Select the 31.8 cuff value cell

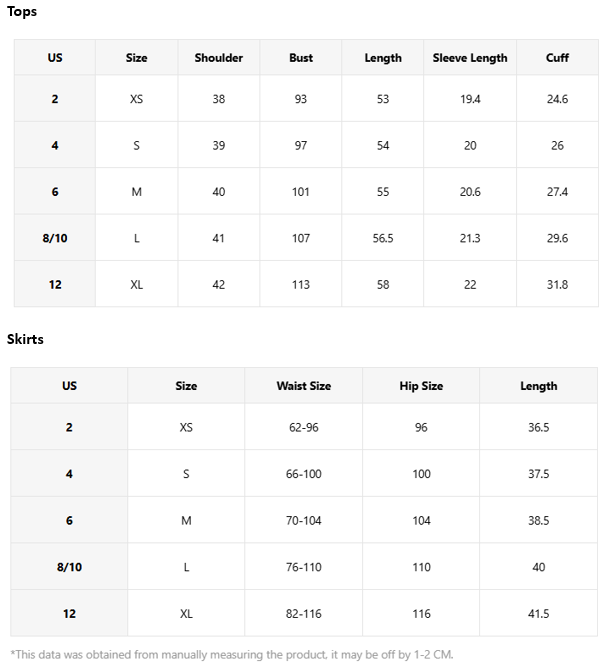click(557, 285)
